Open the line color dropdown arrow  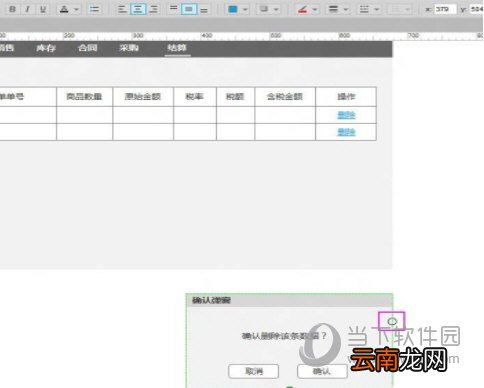(314, 9)
